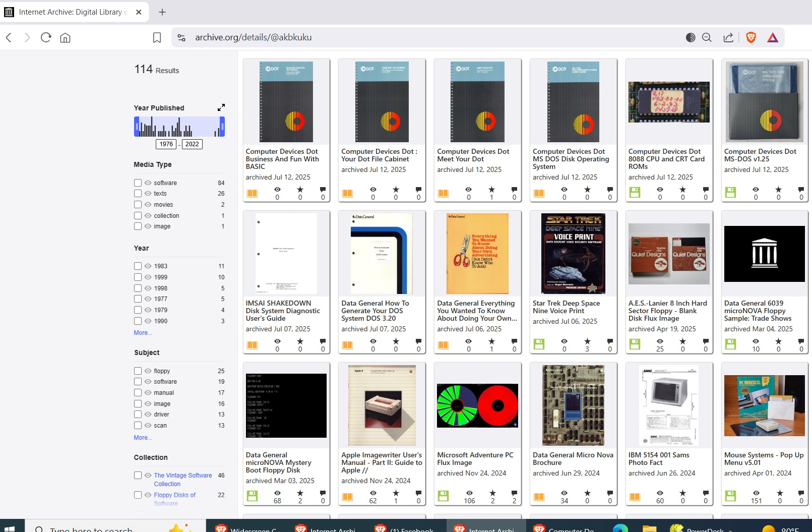The image size is (812, 532).
Task: Click the star icon on Data General Mystery Boot Floppy card
Action: pos(300,493)
